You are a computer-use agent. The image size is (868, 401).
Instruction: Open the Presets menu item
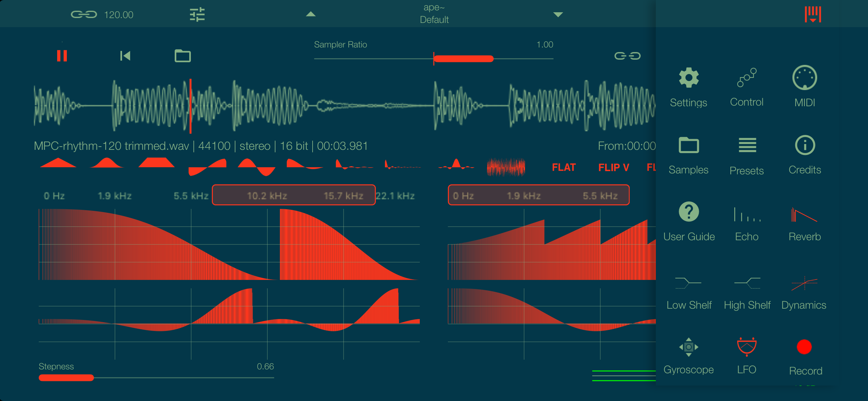[746, 146]
